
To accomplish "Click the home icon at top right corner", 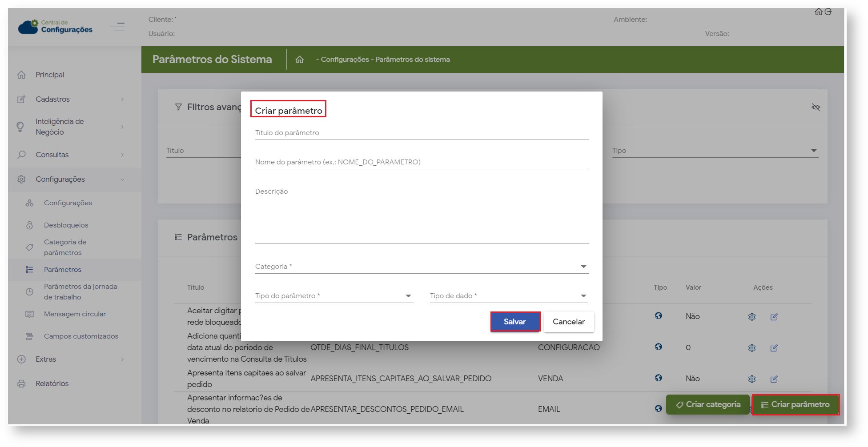I will [818, 12].
